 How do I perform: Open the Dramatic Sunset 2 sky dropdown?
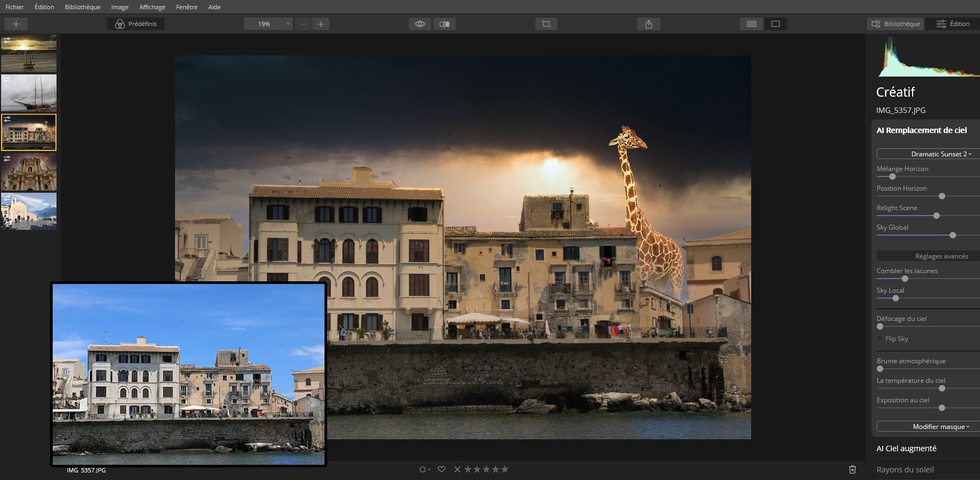(928, 154)
